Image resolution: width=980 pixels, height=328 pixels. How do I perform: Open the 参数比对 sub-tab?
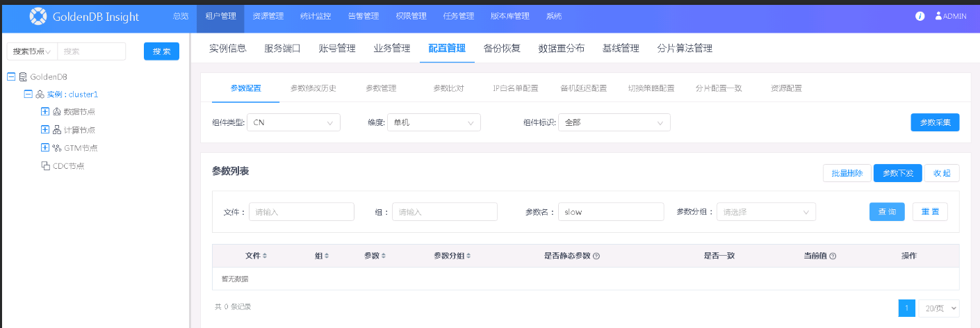point(448,88)
